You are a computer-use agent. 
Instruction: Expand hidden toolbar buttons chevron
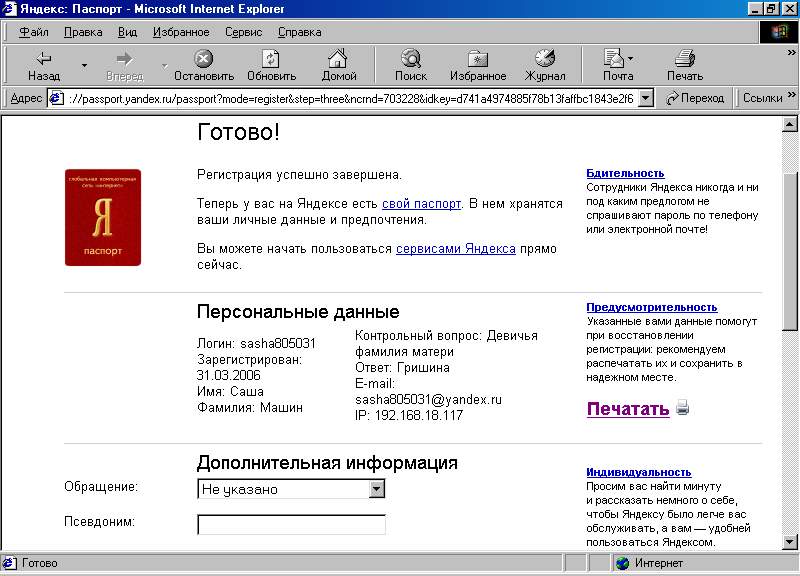point(791,52)
